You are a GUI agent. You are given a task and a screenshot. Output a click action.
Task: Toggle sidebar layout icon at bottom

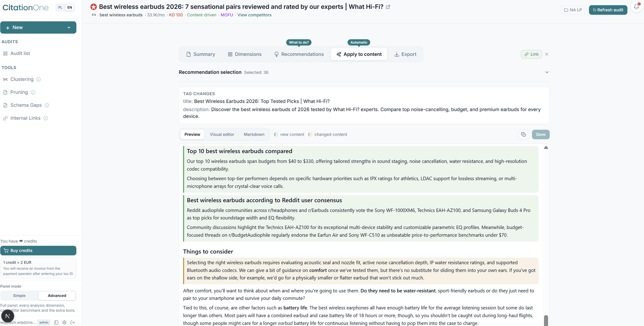coord(56,322)
